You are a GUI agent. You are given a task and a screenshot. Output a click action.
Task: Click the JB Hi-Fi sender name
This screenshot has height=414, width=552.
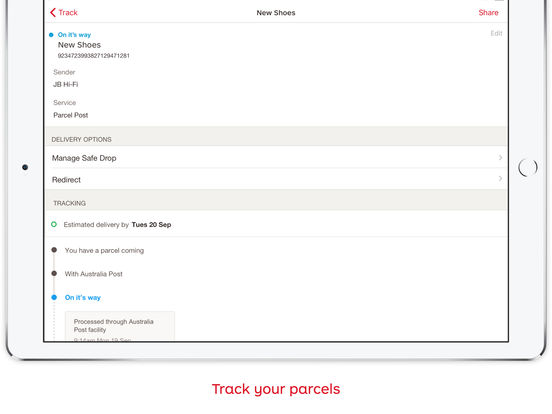(65, 84)
